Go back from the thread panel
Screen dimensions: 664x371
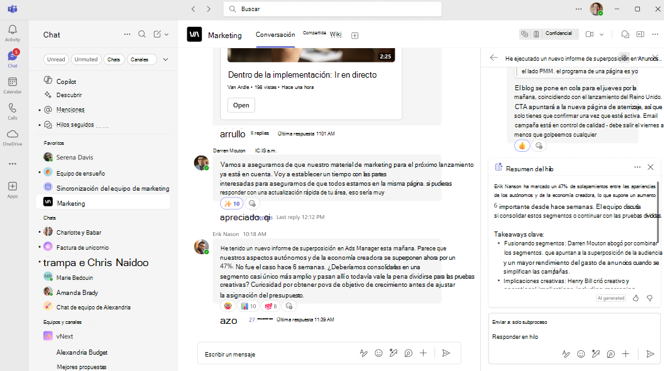click(x=493, y=58)
